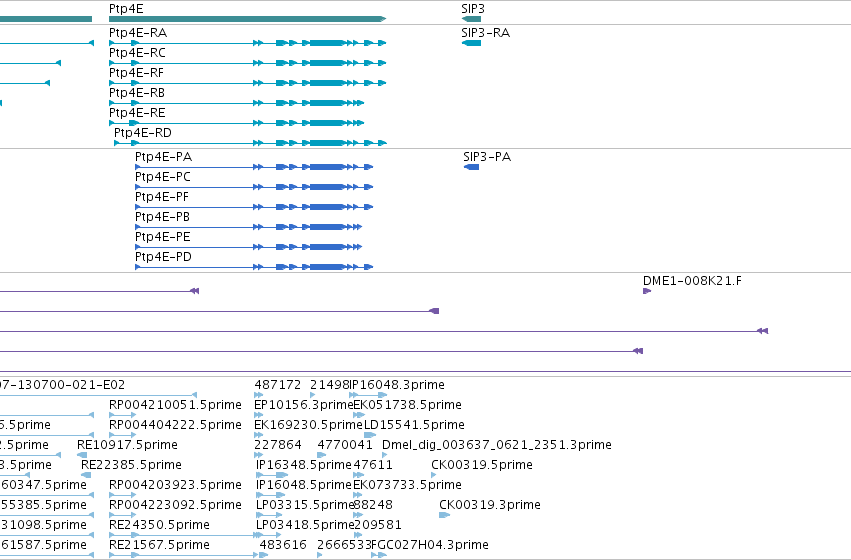This screenshot has width=851, height=560.
Task: Select the DME1-008K21.F feature label
Action: 693,281
